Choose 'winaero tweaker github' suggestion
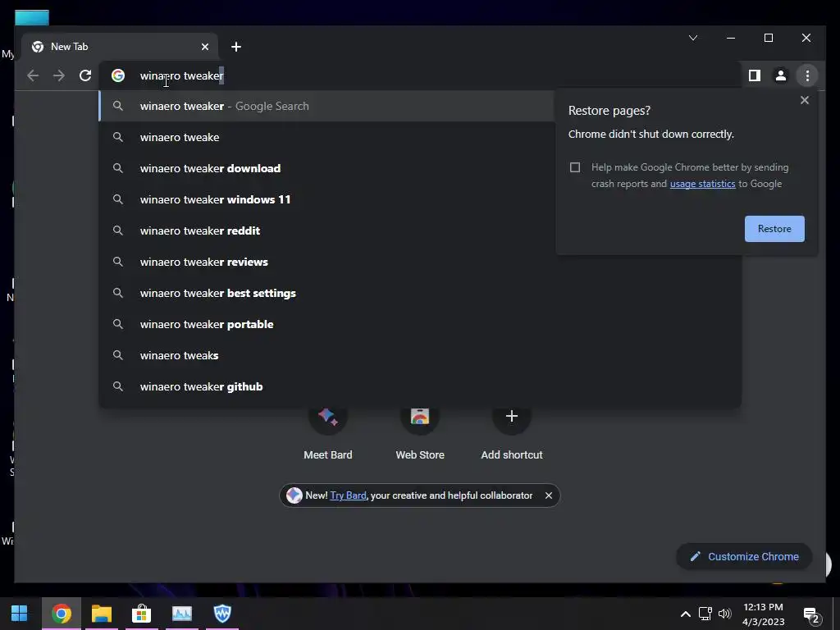 pyautogui.click(x=420, y=386)
